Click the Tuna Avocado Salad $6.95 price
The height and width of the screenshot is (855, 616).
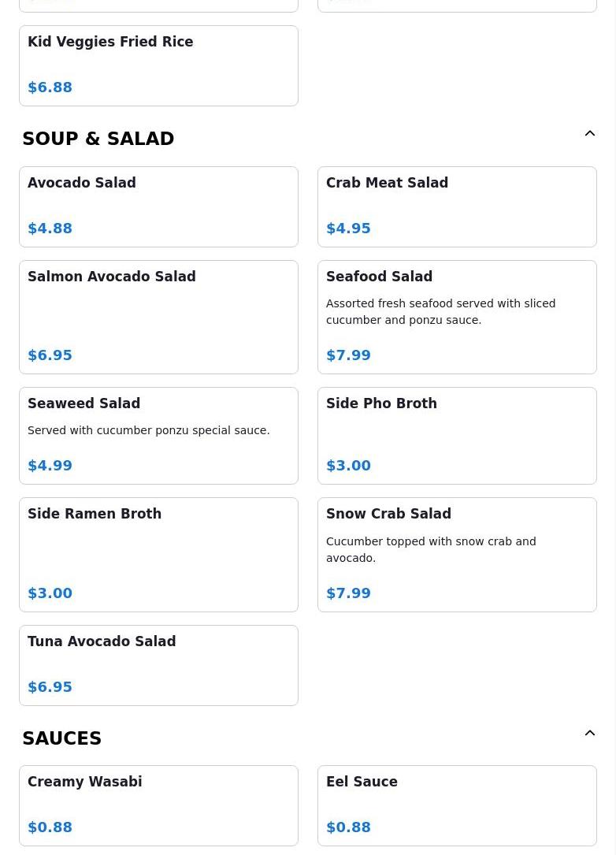click(x=50, y=687)
